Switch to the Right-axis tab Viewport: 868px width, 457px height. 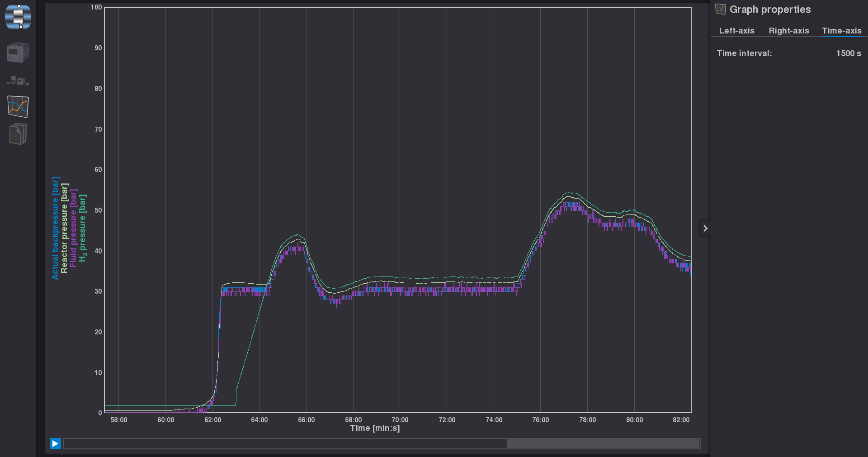[x=789, y=31]
